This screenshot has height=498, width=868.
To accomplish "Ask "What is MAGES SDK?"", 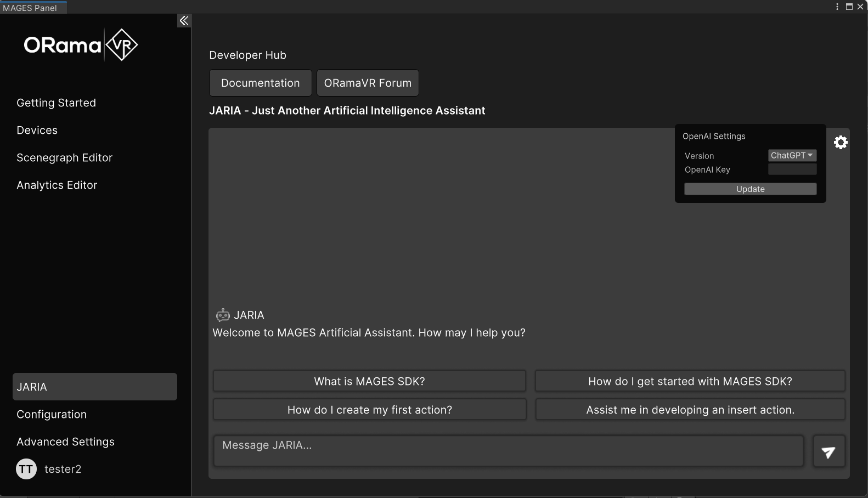I will coord(369,381).
